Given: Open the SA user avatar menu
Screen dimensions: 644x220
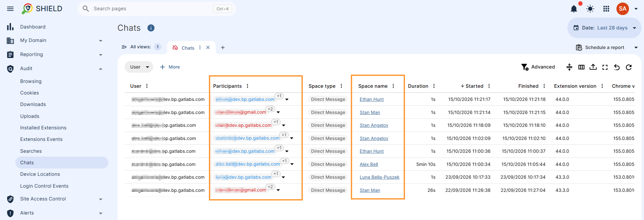Looking at the screenshot, I should click(x=623, y=9).
